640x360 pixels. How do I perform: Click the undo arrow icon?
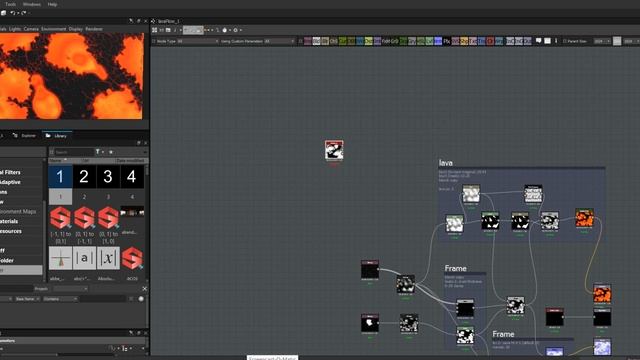click(x=13, y=13)
